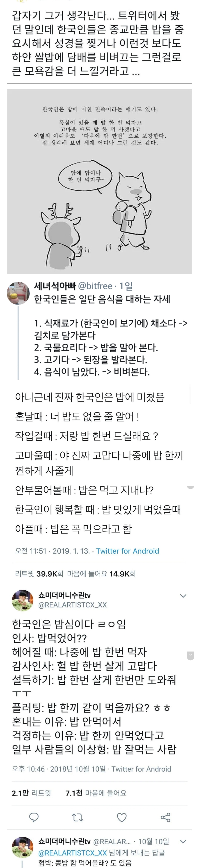
Task: Click the reply speech bubble icon
Action: click(34, 817)
